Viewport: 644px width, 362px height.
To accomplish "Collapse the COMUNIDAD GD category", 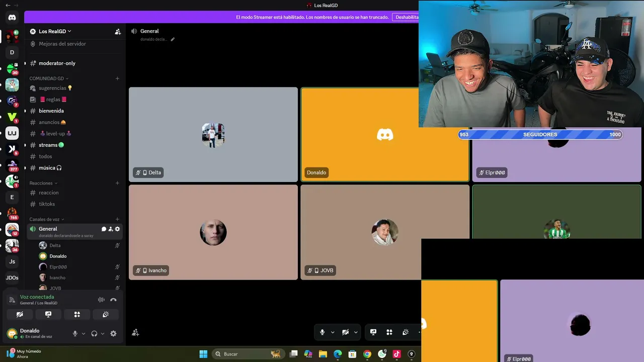I will tap(49, 78).
